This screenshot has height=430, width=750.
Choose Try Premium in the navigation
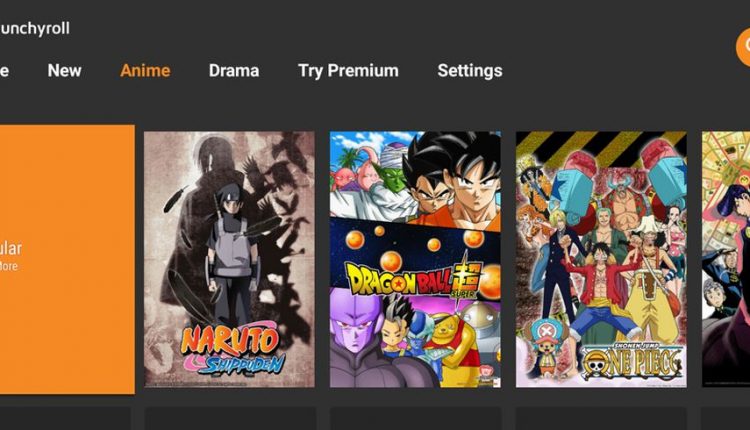pos(348,71)
